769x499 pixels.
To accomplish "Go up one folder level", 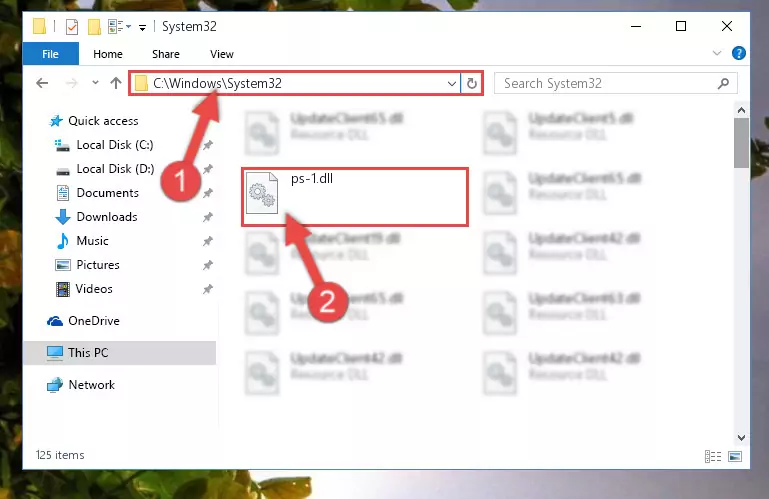I will pyautogui.click(x=116, y=83).
